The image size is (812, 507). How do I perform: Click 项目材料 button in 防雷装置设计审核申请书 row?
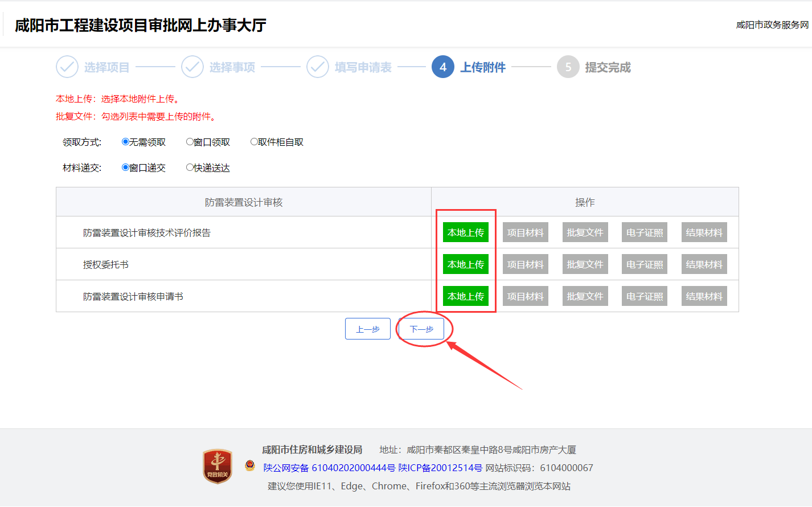tap(525, 296)
